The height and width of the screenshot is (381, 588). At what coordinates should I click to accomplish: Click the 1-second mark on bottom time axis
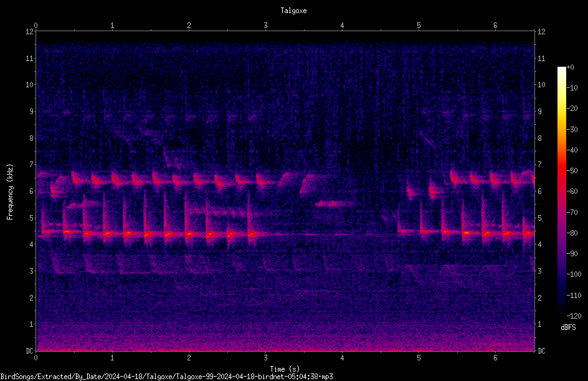pos(112,358)
